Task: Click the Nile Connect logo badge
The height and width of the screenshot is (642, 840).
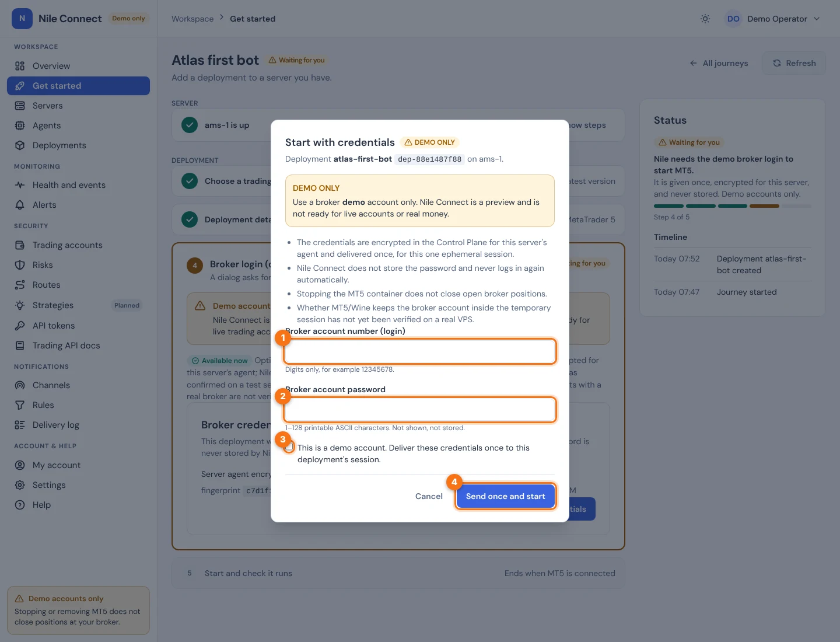Action: pyautogui.click(x=22, y=19)
